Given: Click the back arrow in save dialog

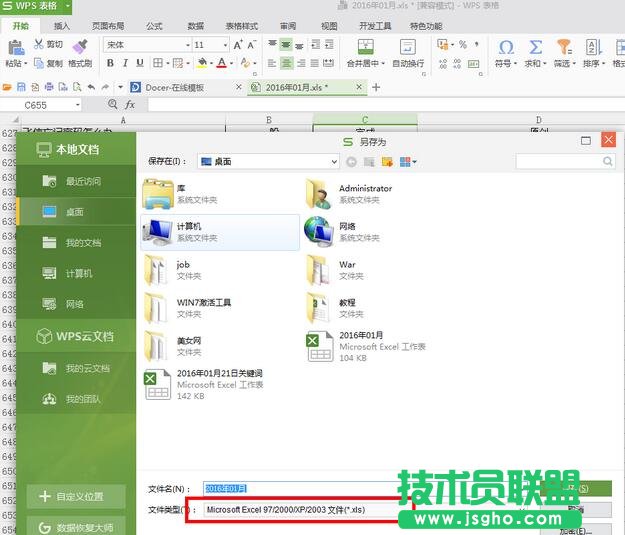Looking at the screenshot, I should tap(351, 161).
